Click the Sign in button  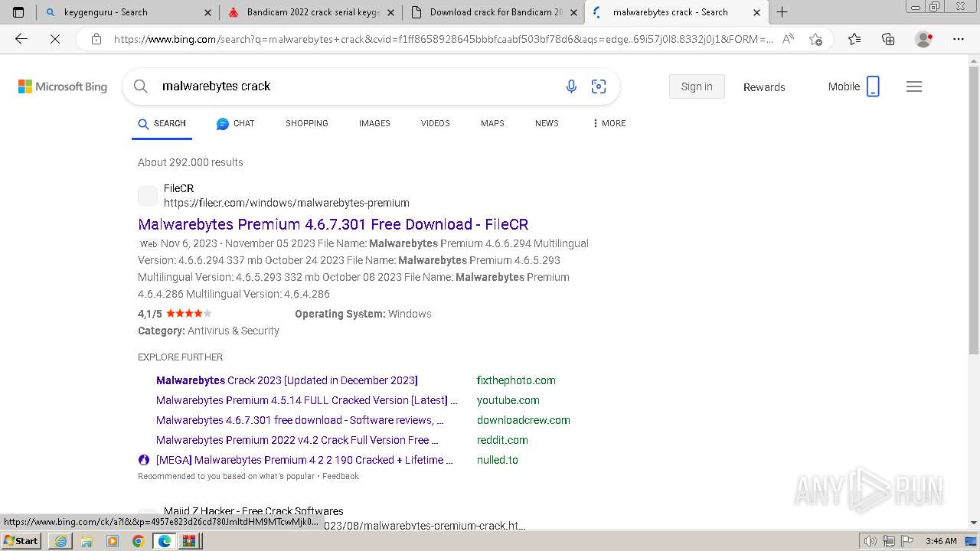(x=697, y=86)
